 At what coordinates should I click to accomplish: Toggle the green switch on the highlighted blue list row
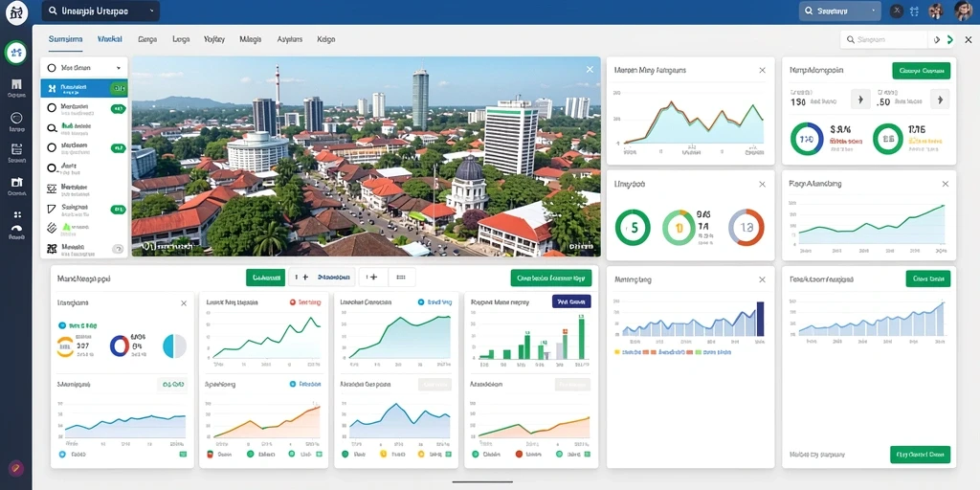click(x=118, y=89)
